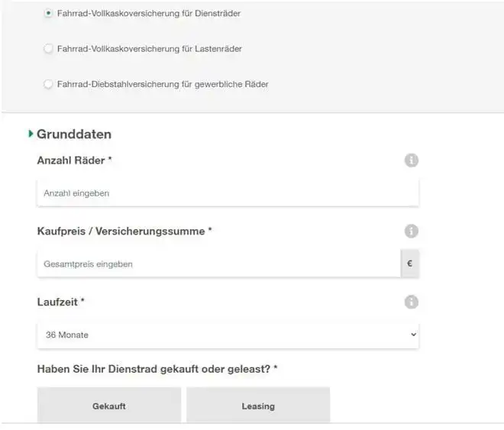Choose the Lastenräder insurance radio option
The height and width of the screenshot is (430, 504).
(x=49, y=49)
